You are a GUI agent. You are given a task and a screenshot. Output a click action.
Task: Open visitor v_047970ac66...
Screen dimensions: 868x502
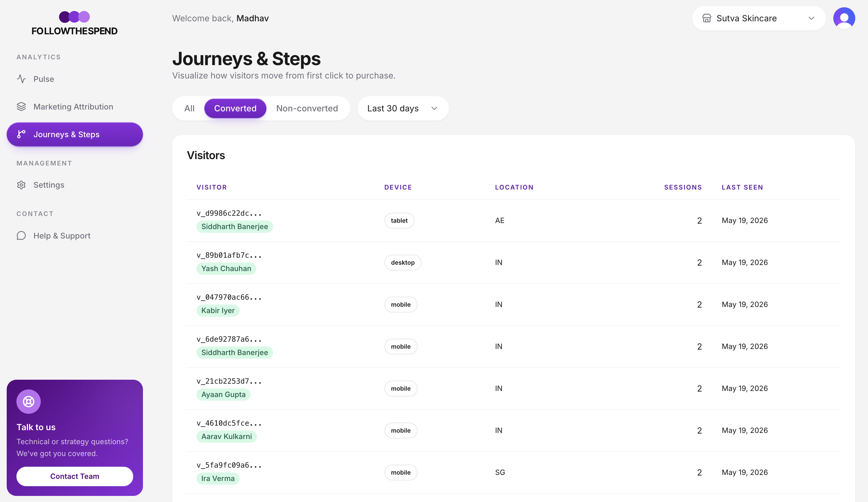229,297
